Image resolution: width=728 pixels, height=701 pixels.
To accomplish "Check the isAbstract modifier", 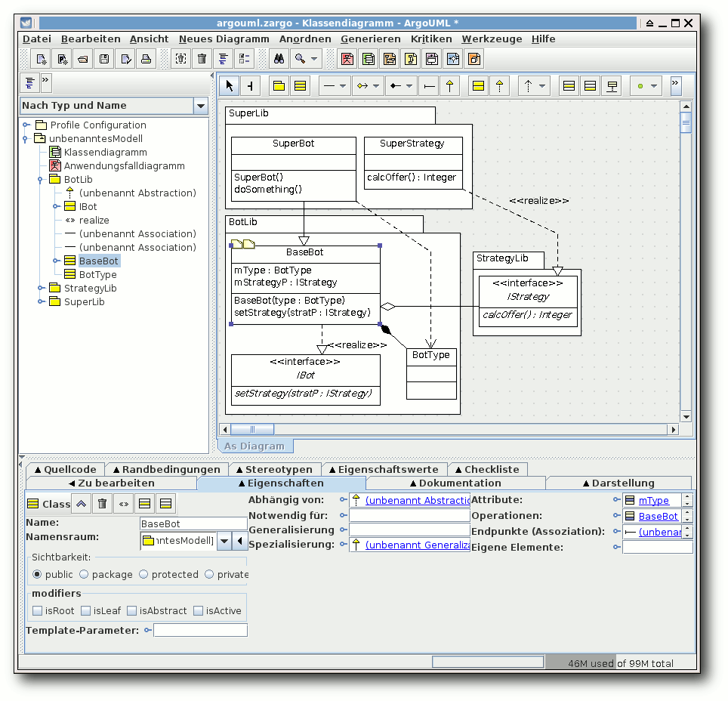I will (132, 611).
